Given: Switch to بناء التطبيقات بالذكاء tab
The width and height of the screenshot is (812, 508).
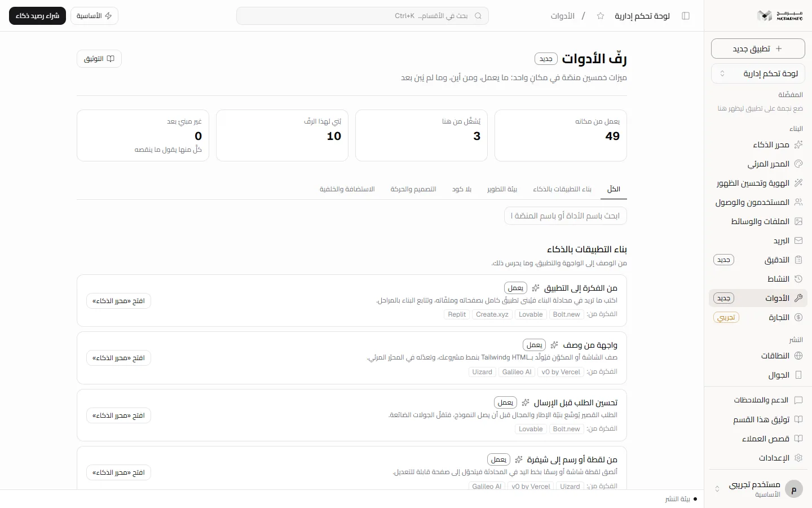Looking at the screenshot, I should click(562, 189).
